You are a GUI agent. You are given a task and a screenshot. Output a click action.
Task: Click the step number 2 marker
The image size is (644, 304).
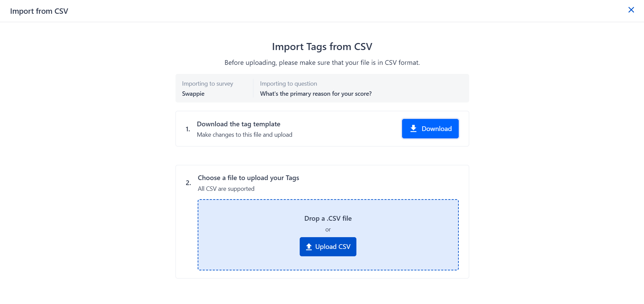click(188, 183)
